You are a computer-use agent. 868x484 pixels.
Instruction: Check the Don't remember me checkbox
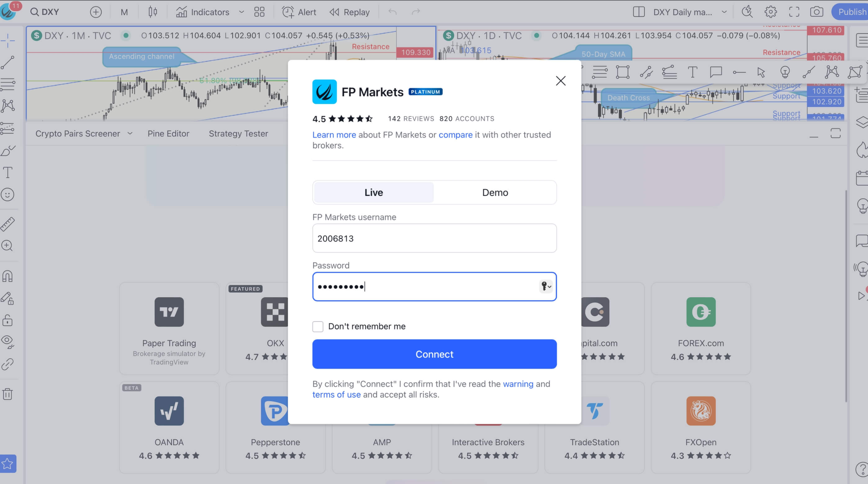pyautogui.click(x=318, y=326)
